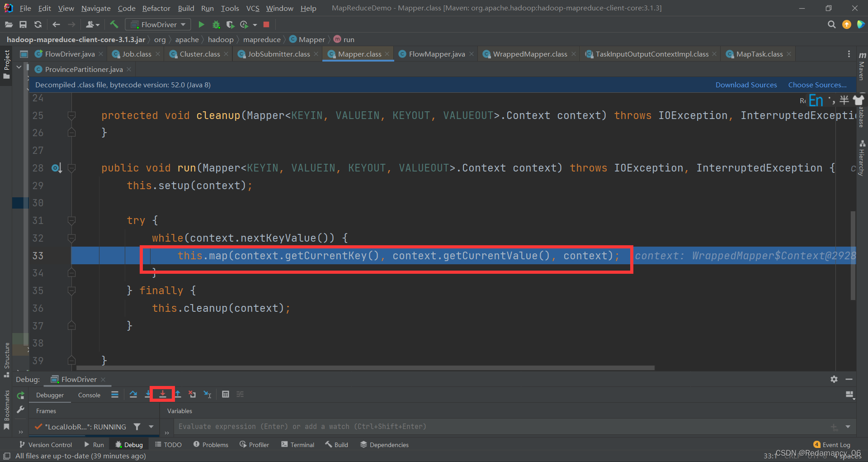Image resolution: width=868 pixels, height=462 pixels.
Task: Run FlowDriver with the green play icon
Action: tap(201, 24)
